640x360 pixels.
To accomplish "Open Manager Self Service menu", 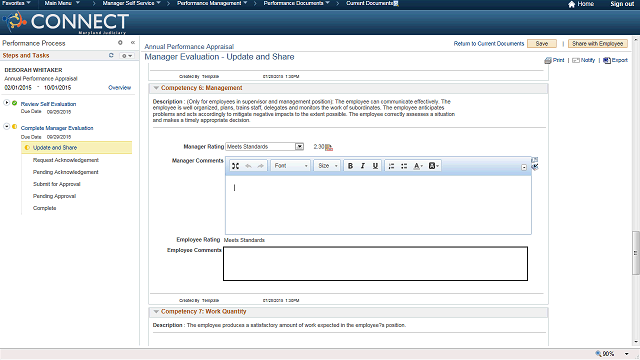I will (x=131, y=3).
